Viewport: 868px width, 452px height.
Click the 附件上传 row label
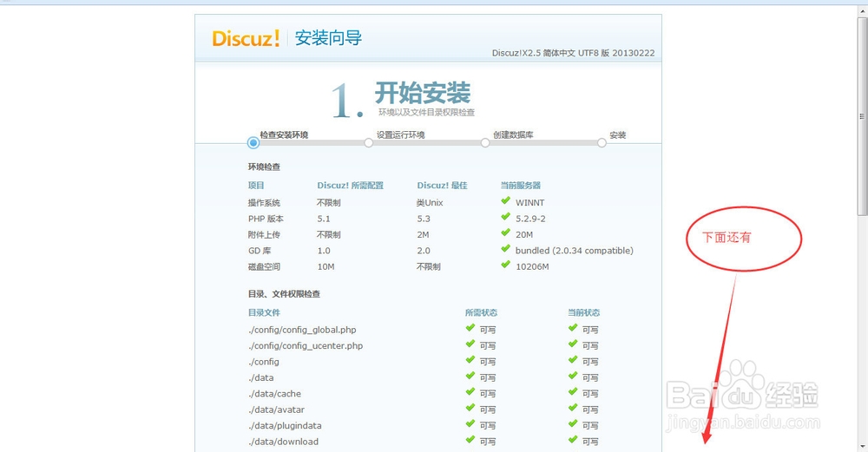coord(264,235)
